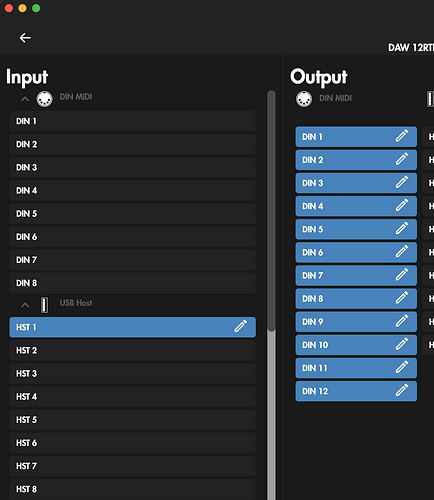Viewport: 434px width, 500px height.
Task: Toggle output DIN 9 routing
Action: click(x=356, y=322)
